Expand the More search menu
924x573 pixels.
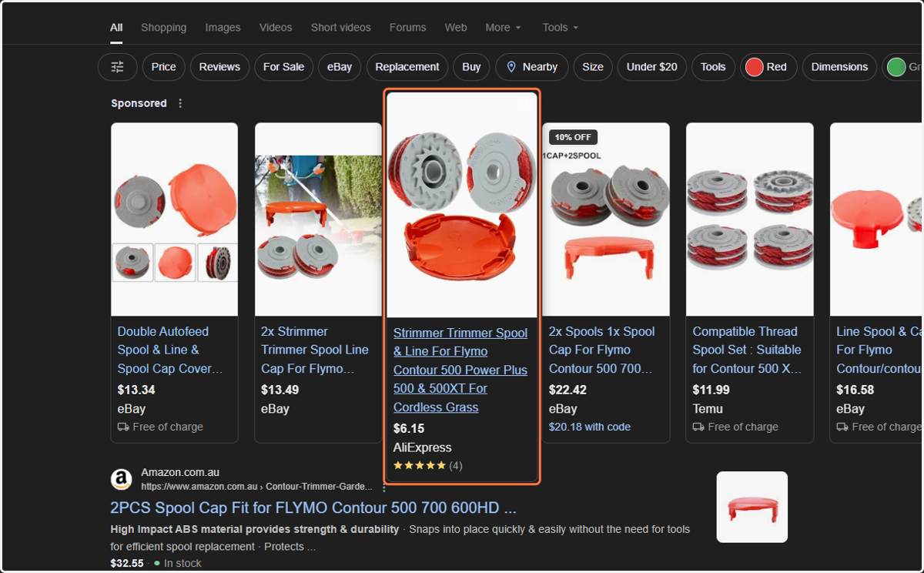pyautogui.click(x=503, y=27)
